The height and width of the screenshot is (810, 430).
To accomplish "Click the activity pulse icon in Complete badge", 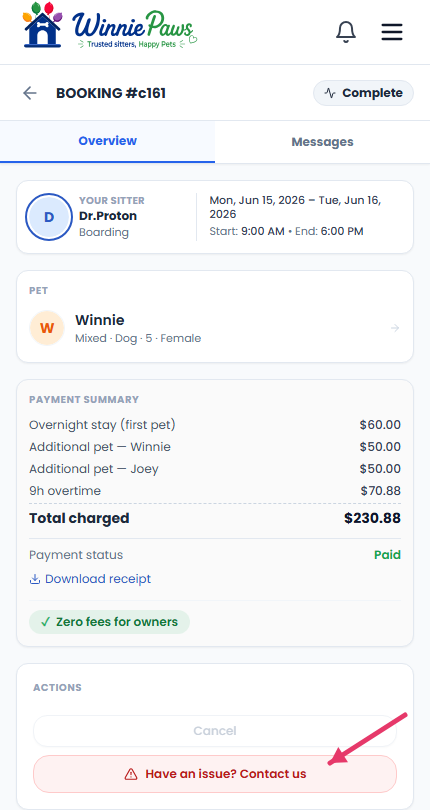I will pyautogui.click(x=330, y=93).
